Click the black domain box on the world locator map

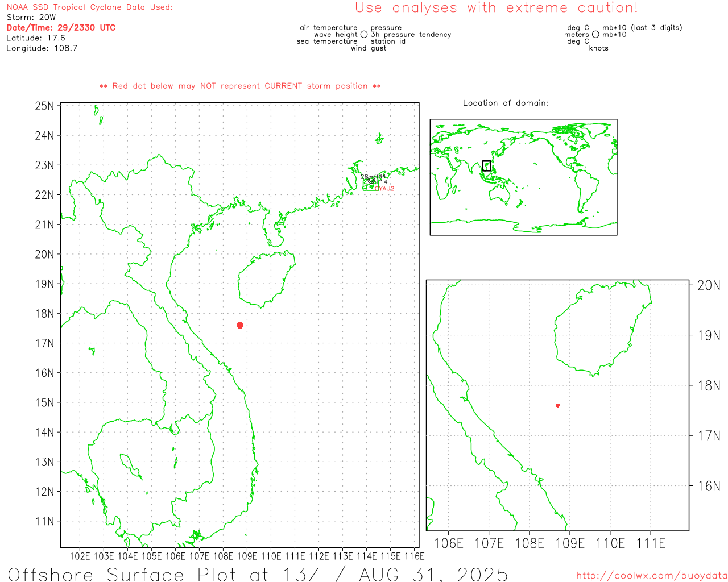coord(486,165)
